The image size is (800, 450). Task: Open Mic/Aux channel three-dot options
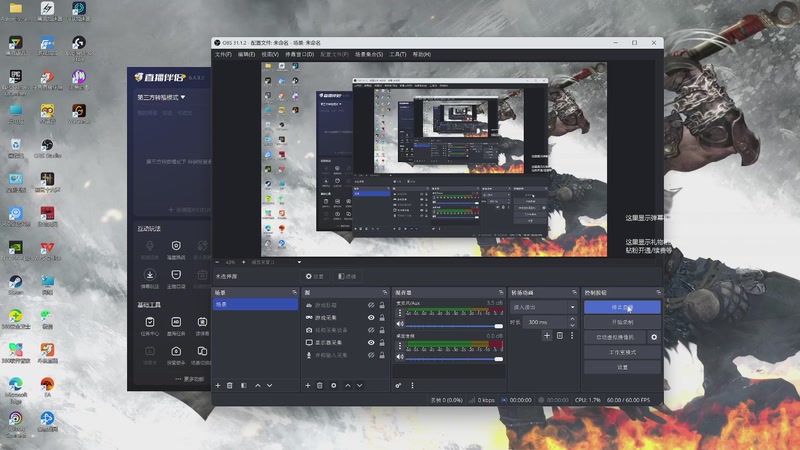pyautogui.click(x=400, y=312)
